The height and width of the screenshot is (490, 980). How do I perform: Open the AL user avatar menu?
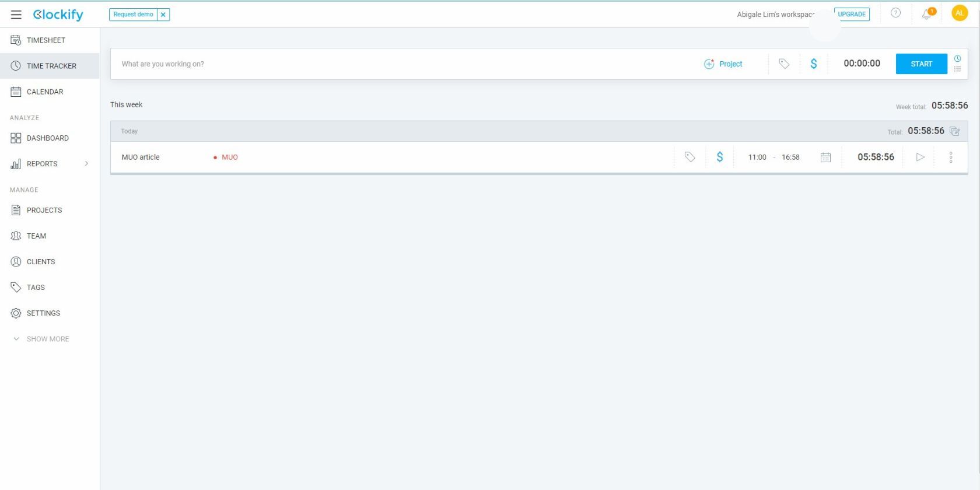point(960,13)
